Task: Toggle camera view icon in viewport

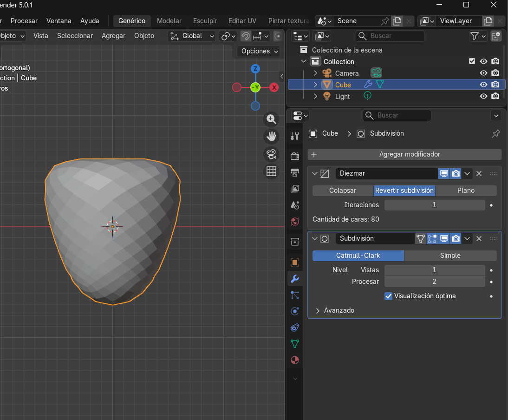Action: (x=271, y=154)
